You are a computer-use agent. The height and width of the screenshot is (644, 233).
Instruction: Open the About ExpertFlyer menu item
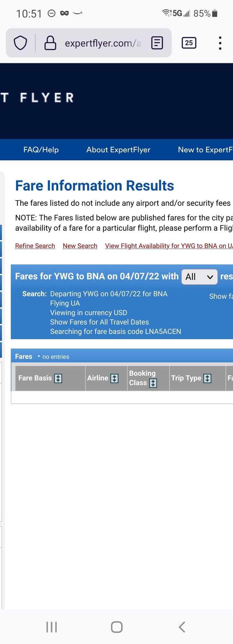coord(118,150)
